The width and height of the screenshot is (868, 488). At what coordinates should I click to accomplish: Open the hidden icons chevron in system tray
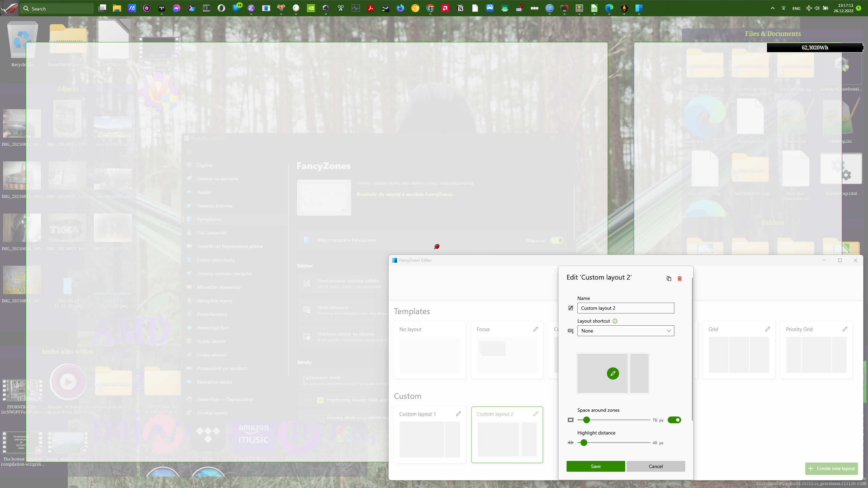[772, 8]
